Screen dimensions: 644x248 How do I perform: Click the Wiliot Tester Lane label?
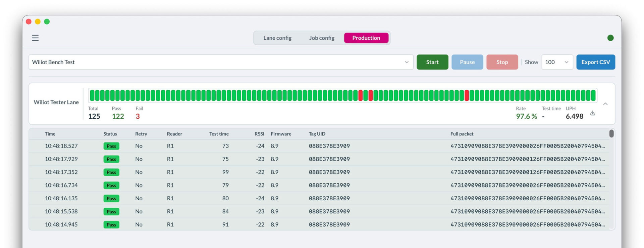(56, 102)
